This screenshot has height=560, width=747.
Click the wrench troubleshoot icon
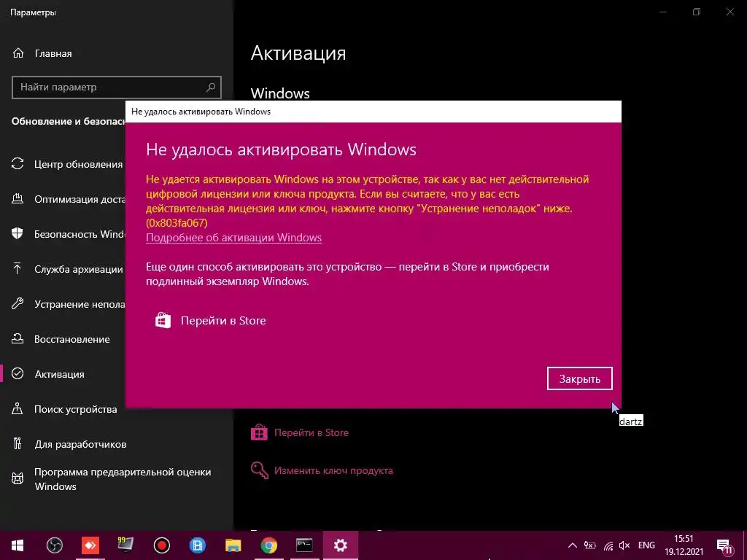point(18,304)
